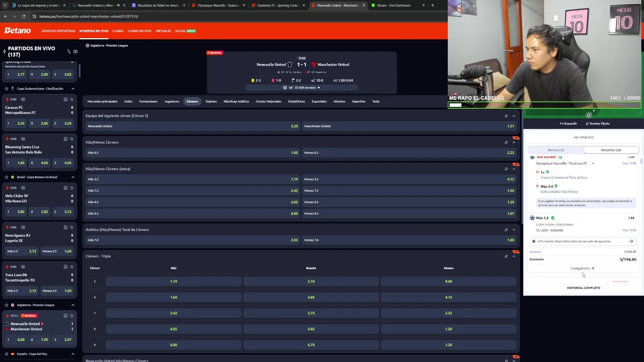Open a new browser tab with plus icon

point(432,6)
